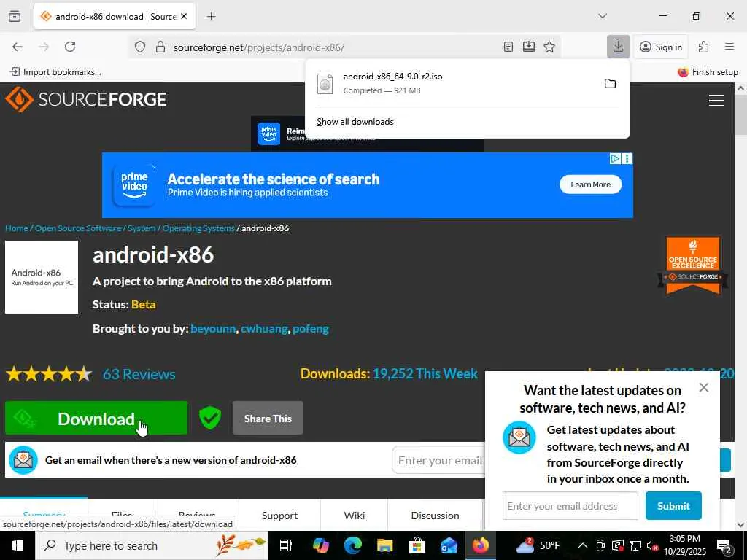Switch to the Discussion tab
Screen dimensions: 747x560
tap(435, 516)
